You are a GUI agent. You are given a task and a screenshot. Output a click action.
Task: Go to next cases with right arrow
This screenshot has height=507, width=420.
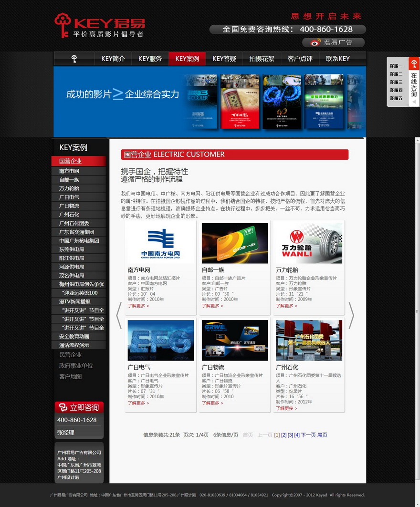(x=351, y=315)
